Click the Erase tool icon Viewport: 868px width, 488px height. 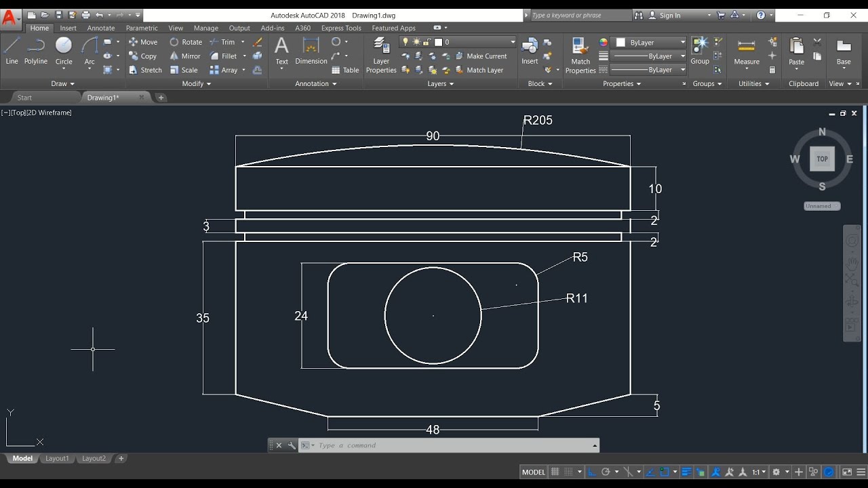tap(257, 42)
